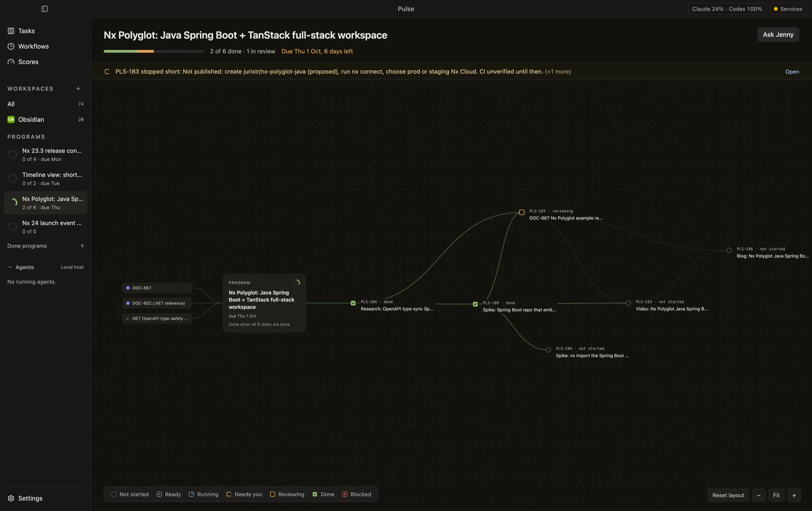Screen dimensions: 812x511
Task: Click the Blocked legend icon
Action: coord(345,494)
